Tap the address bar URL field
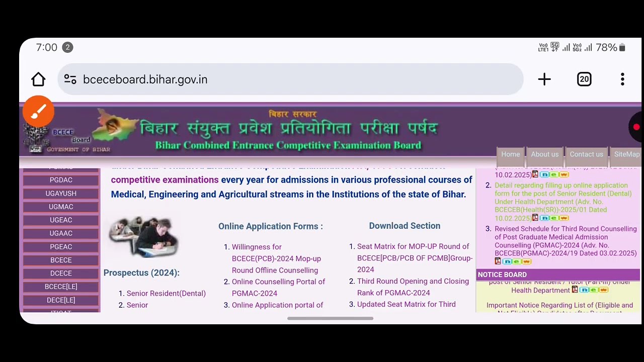This screenshot has width=644, height=362. (x=291, y=79)
